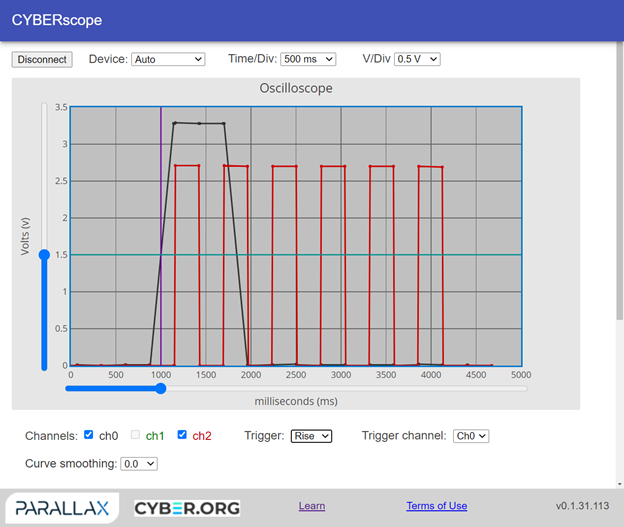Viewport: 624px width, 527px height.
Task: Click the page vertical scrollbar
Action: pyautogui.click(x=620, y=179)
